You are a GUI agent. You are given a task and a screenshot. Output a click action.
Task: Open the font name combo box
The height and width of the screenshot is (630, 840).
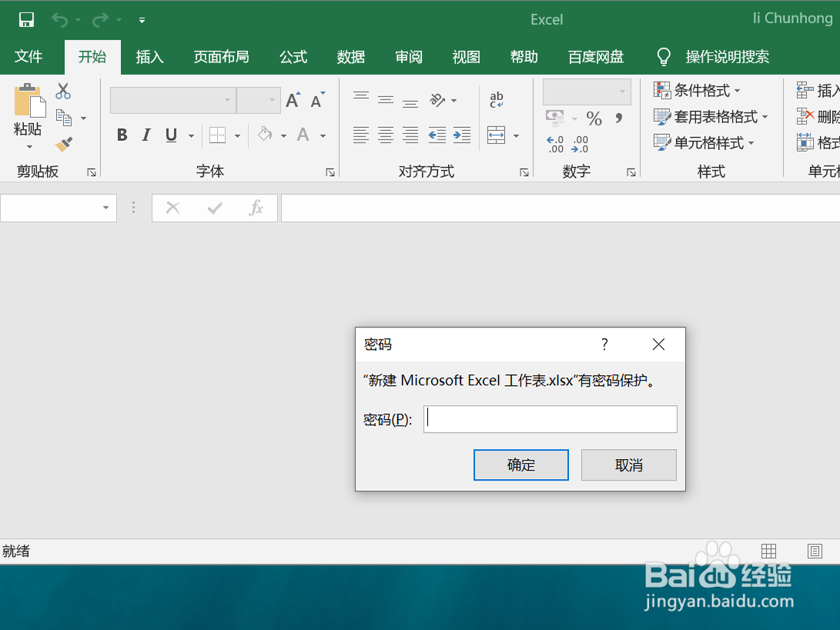[173, 100]
